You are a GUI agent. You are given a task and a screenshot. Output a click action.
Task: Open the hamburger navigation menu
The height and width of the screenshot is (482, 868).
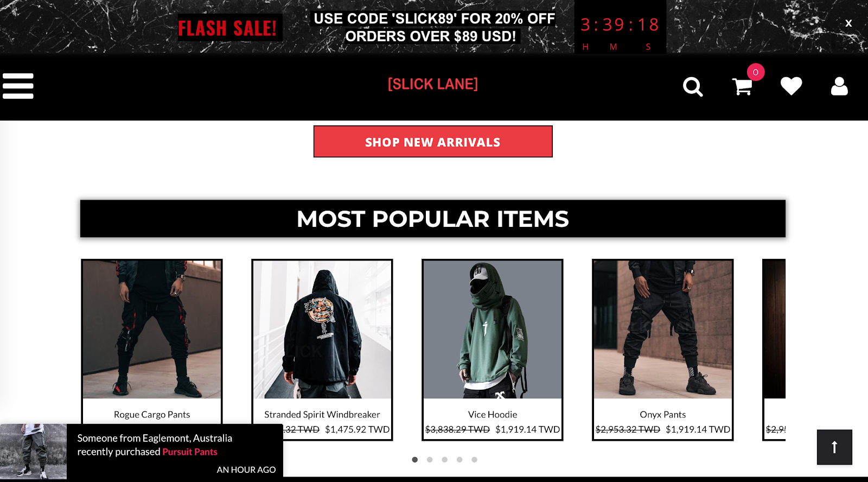(18, 86)
